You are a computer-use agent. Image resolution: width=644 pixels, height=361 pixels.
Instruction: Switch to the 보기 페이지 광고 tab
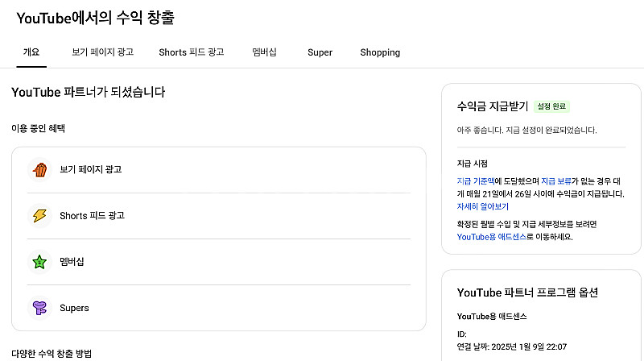[x=103, y=52]
